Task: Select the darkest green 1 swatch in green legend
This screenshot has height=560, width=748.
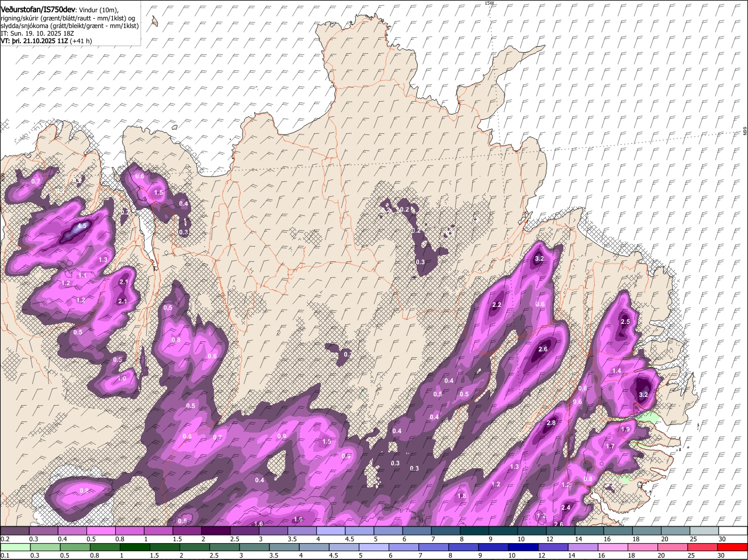Action: pos(134,547)
